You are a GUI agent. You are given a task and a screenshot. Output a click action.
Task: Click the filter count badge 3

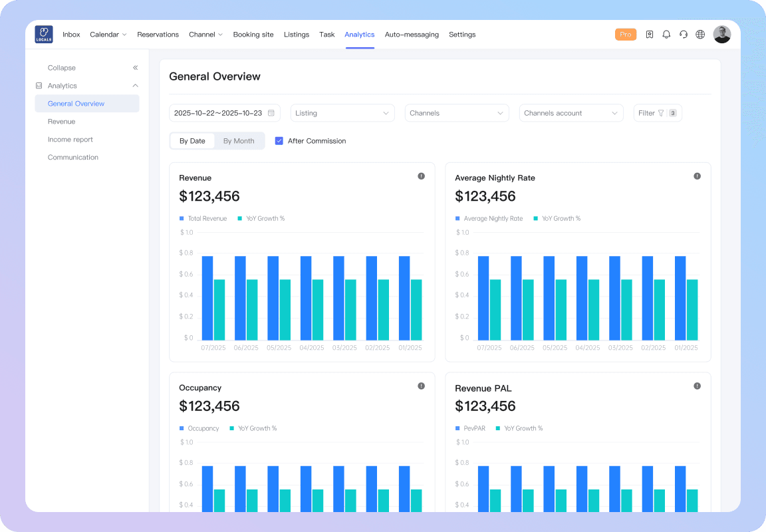coord(673,113)
